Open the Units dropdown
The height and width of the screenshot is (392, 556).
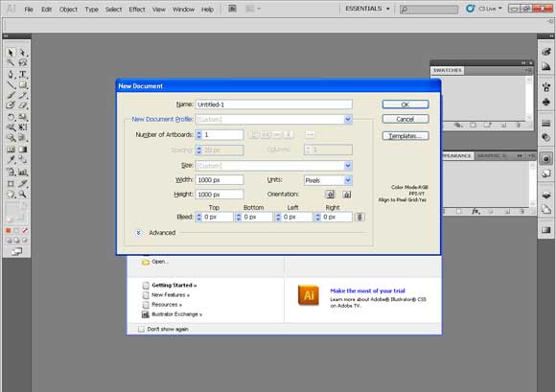pos(348,180)
